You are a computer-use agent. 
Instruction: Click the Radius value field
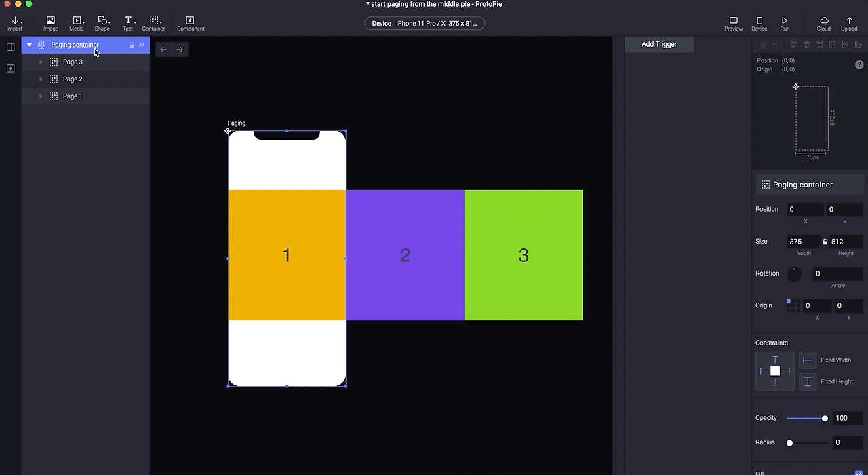(848, 442)
